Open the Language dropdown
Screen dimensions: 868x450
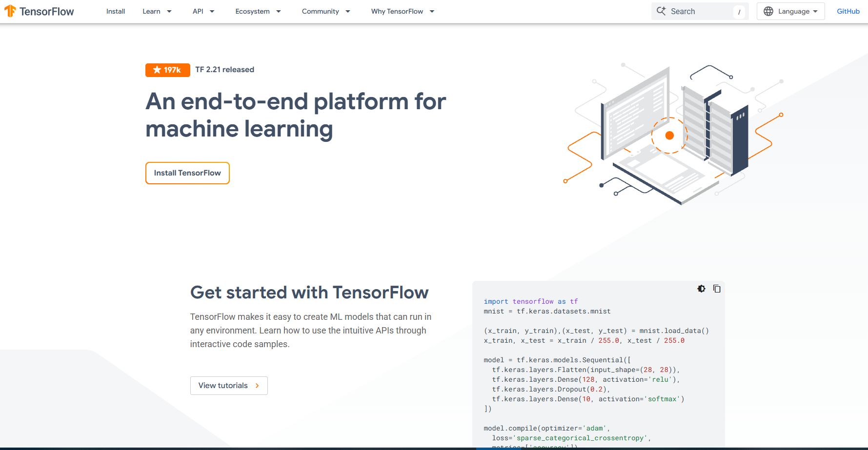[790, 11]
